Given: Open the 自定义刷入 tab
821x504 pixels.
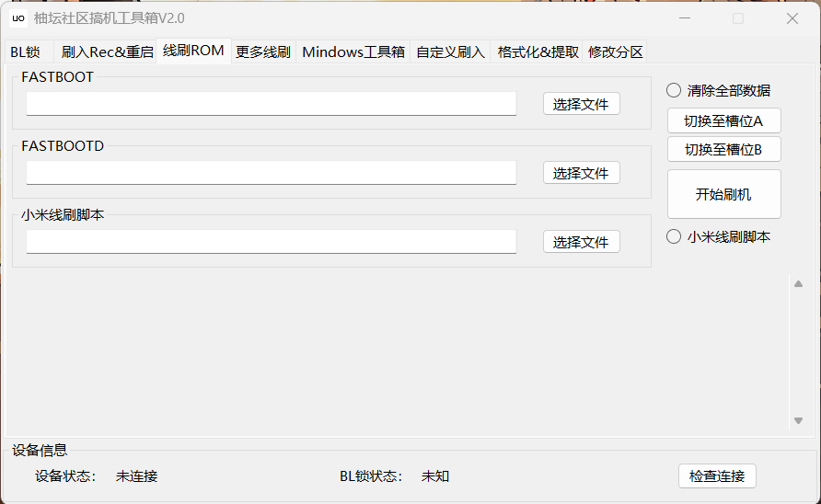Looking at the screenshot, I should pyautogui.click(x=450, y=52).
